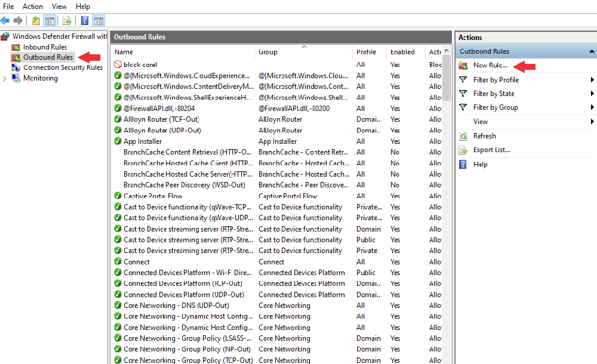
Task: Click the rules list vertical scrollbar thumb
Action: point(447,78)
